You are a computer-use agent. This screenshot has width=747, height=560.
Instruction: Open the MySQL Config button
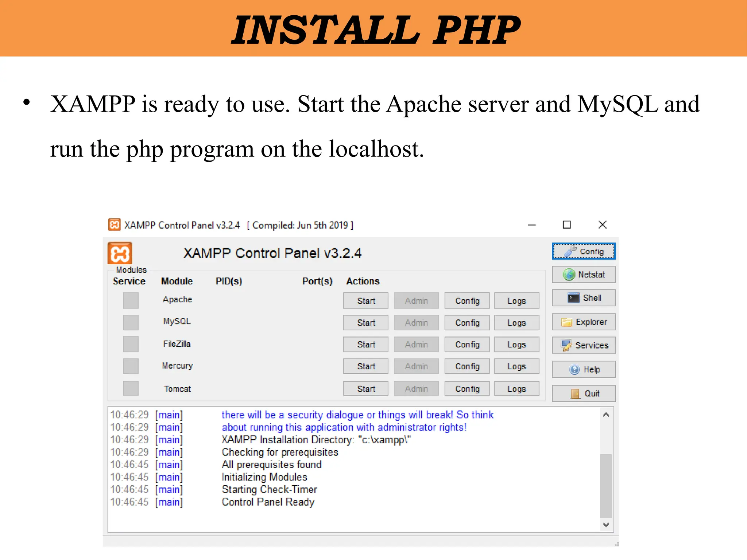[467, 323]
